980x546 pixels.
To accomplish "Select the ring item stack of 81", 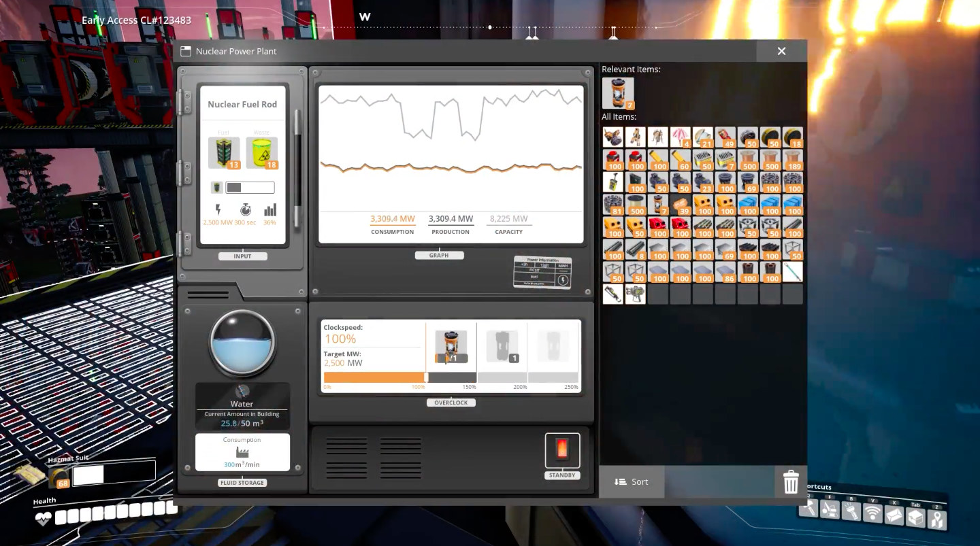I will pyautogui.click(x=612, y=205).
